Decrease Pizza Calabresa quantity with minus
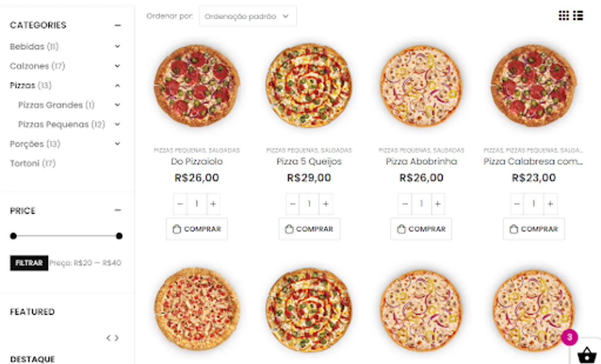Screen dimensions: 601x364 [x=517, y=204]
